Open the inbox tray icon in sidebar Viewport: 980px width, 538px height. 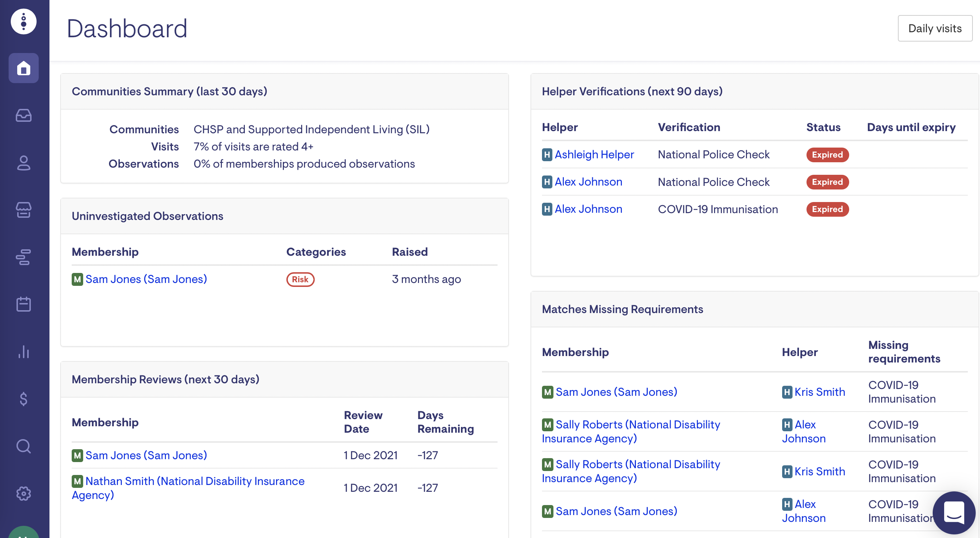(24, 115)
